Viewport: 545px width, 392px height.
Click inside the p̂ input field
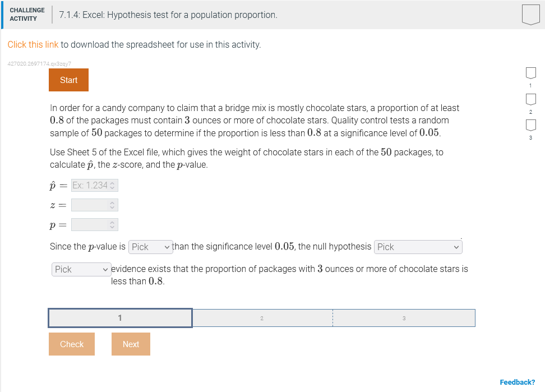[x=90, y=185]
